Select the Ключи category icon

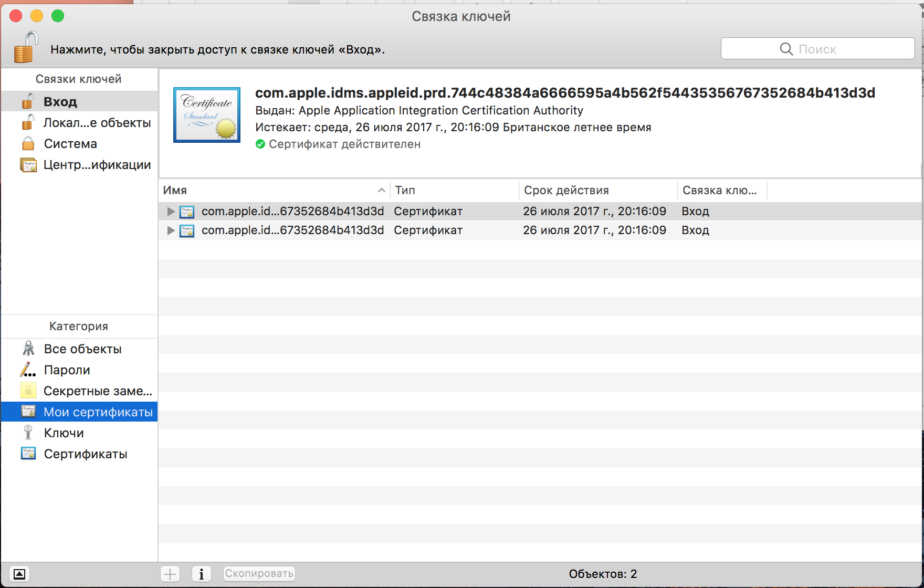pyautogui.click(x=28, y=433)
